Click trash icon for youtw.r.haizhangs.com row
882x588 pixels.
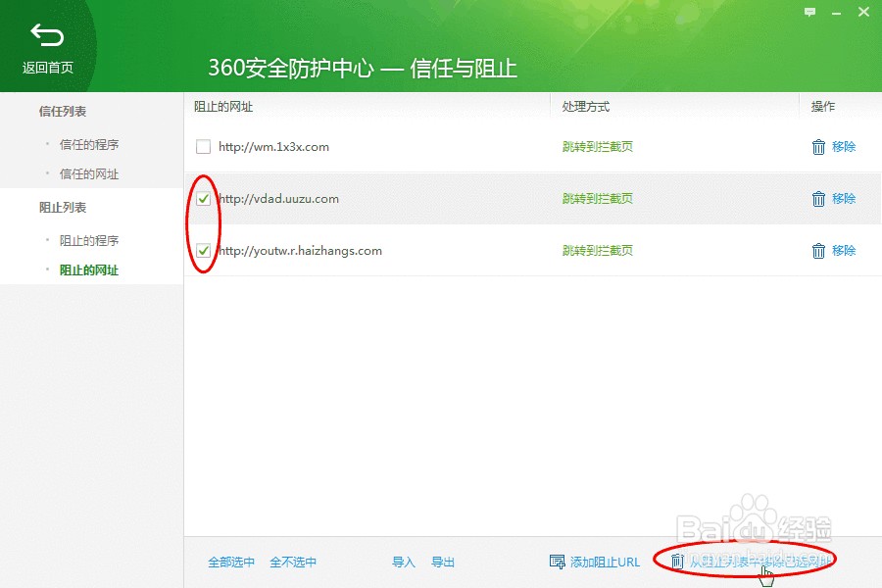[818, 251]
